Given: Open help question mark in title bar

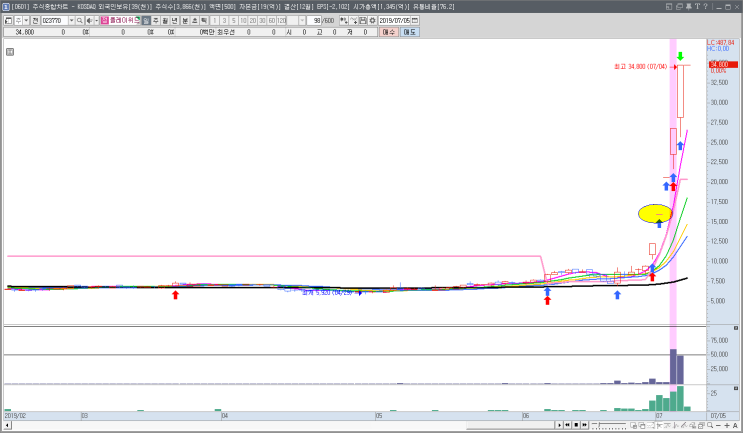Looking at the screenshot, I should tap(705, 7).
